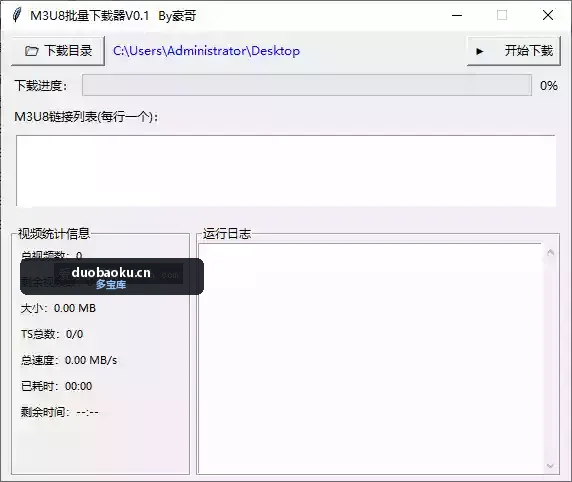Close the M3U8 downloader window
This screenshot has height=482, width=572.
pyautogui.click(x=548, y=15)
